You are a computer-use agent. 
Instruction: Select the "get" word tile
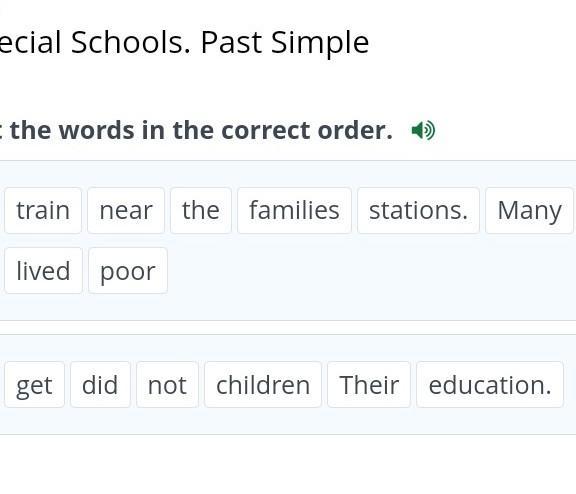(35, 385)
